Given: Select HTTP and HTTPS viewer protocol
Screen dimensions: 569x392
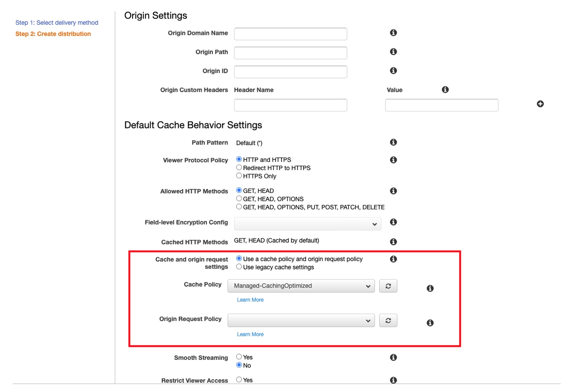Looking at the screenshot, I should [239, 159].
